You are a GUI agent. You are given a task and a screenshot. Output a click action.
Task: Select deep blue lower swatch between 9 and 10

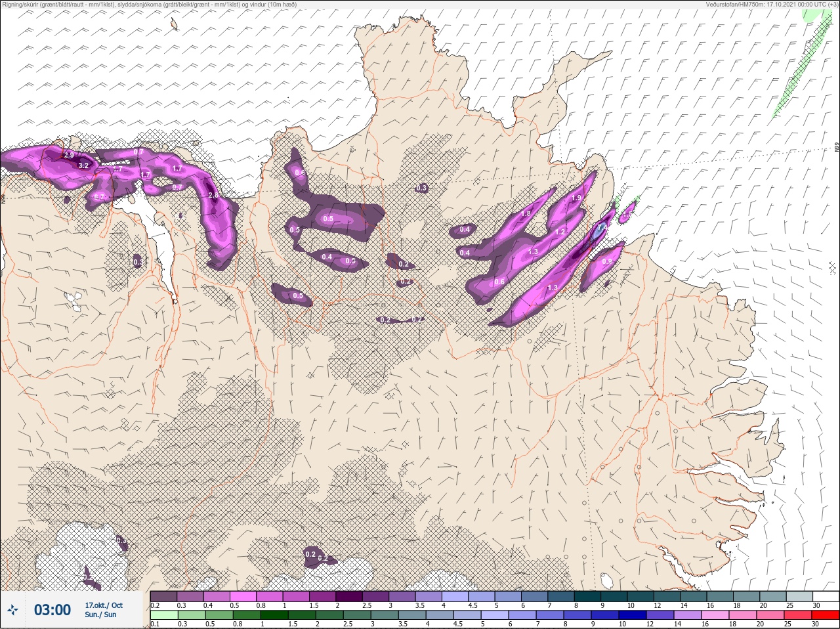604,615
